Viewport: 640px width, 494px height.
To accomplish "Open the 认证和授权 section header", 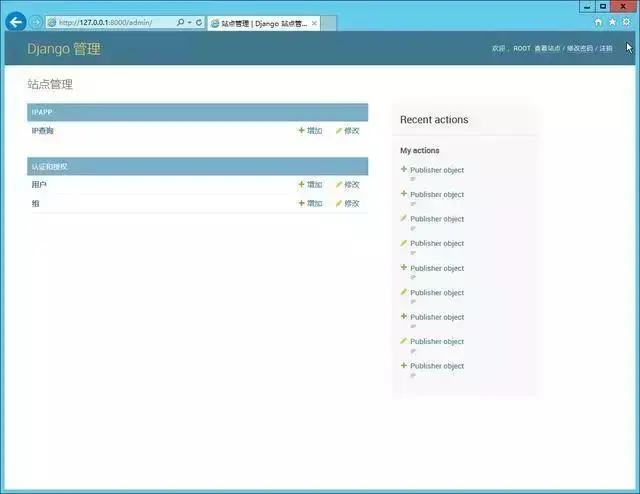I will pos(49,167).
